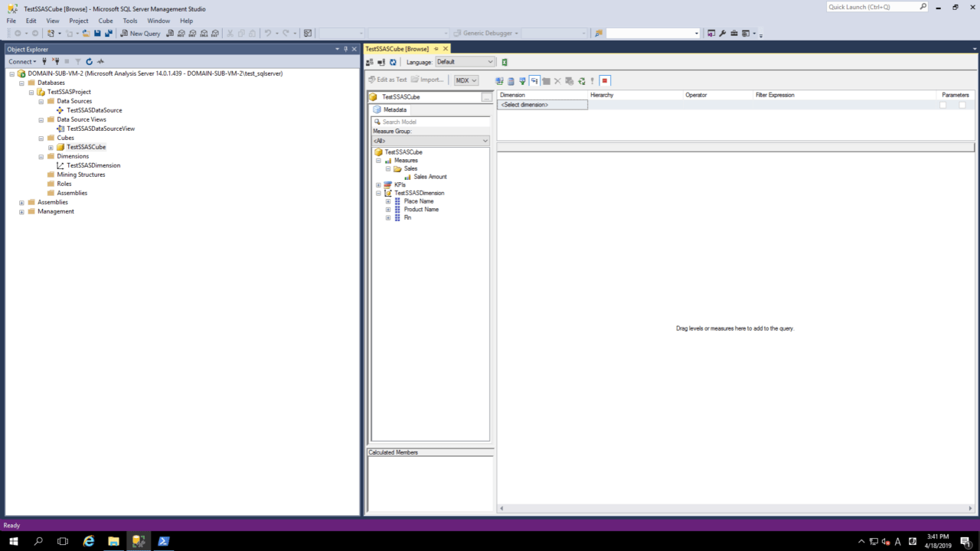Toggle automatic query execution
Viewport: 980px width, 551px height.
tap(534, 80)
